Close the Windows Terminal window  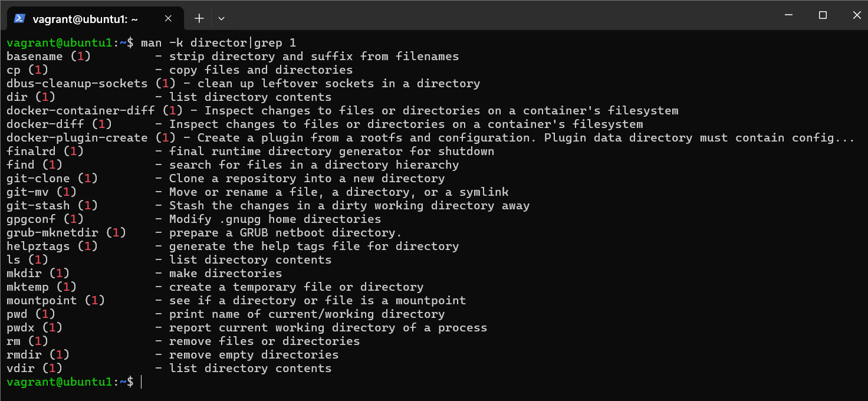tap(857, 15)
